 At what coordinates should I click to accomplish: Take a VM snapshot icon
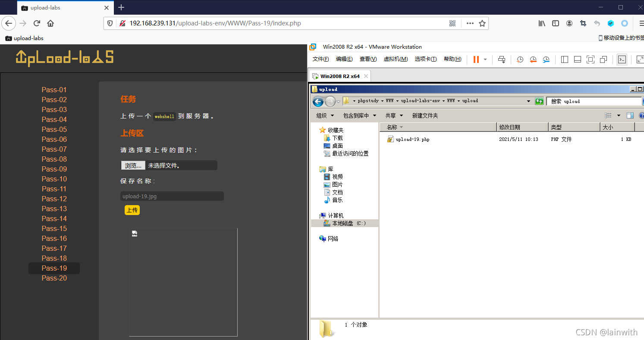(x=520, y=59)
